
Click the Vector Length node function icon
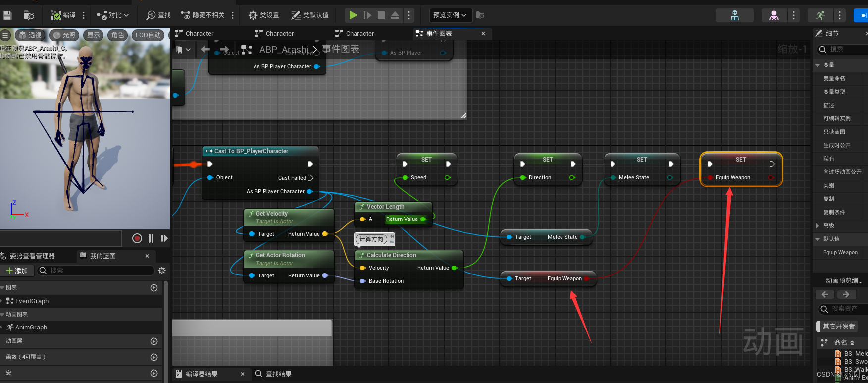coord(362,207)
